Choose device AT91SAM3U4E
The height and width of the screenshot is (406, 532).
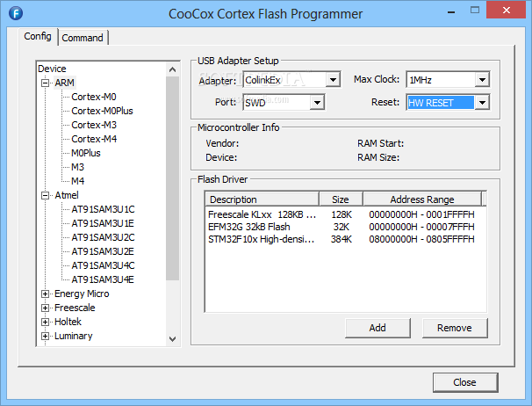tap(103, 279)
